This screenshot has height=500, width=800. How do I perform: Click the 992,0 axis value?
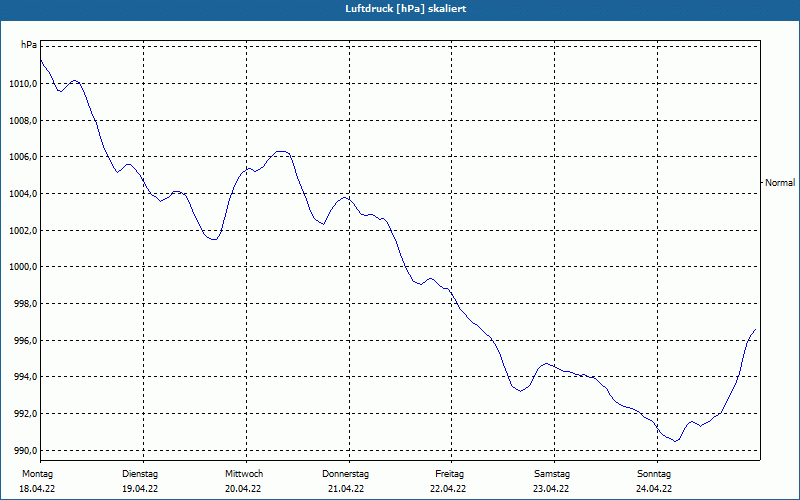pos(26,414)
